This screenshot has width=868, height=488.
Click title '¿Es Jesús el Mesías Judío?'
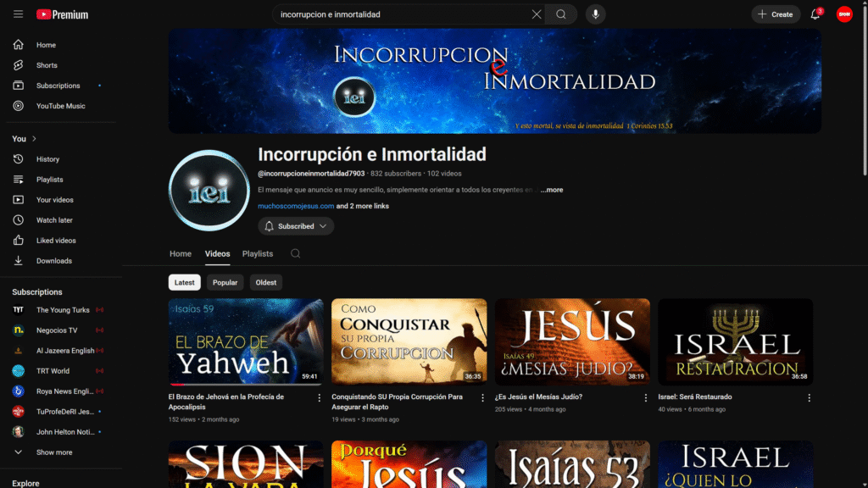[538, 396]
